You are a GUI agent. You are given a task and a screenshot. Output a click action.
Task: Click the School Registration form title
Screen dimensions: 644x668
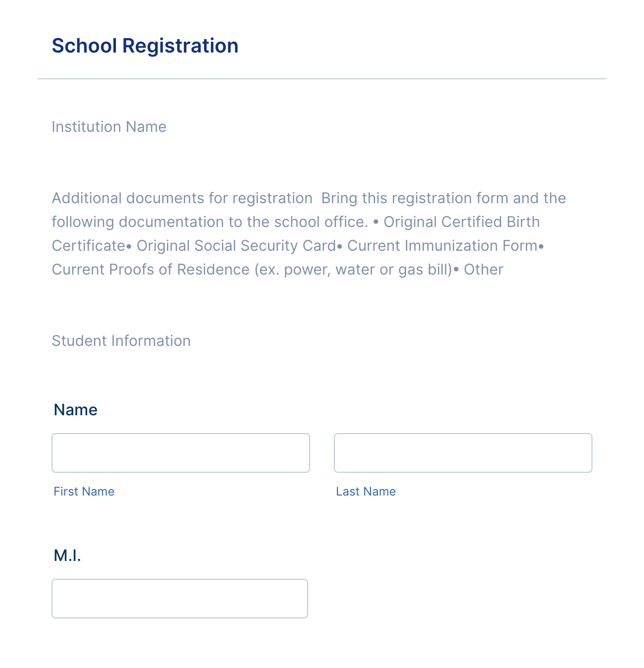[x=145, y=46]
